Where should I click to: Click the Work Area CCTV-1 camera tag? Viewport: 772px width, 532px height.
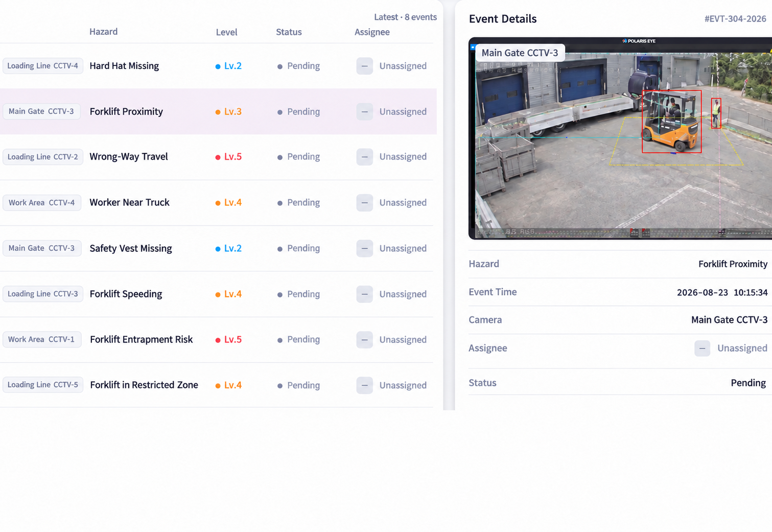click(x=42, y=339)
